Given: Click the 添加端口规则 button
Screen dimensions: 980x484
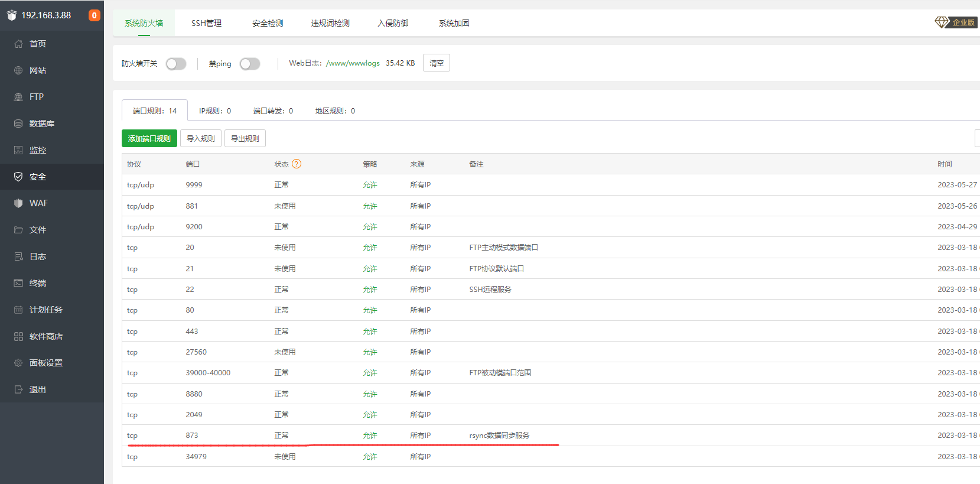Looking at the screenshot, I should tap(149, 138).
